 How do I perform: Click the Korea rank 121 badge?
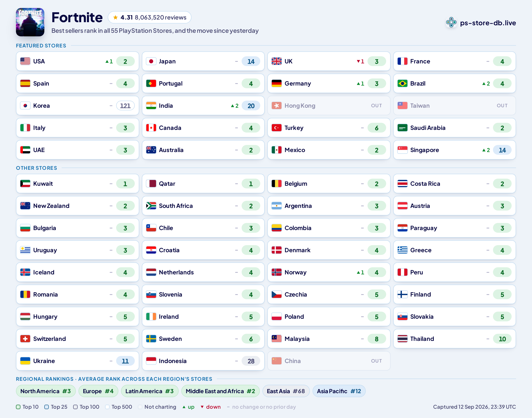click(x=125, y=106)
